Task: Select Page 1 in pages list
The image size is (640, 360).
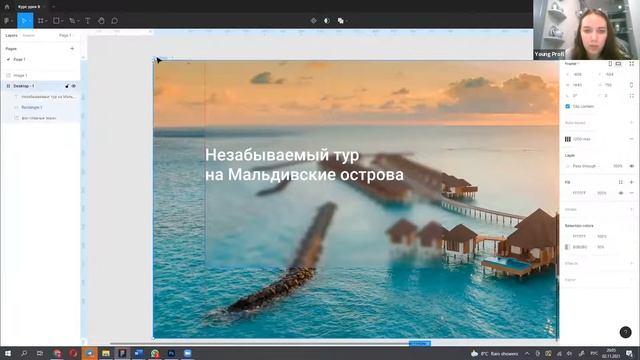Action: pyautogui.click(x=19, y=60)
